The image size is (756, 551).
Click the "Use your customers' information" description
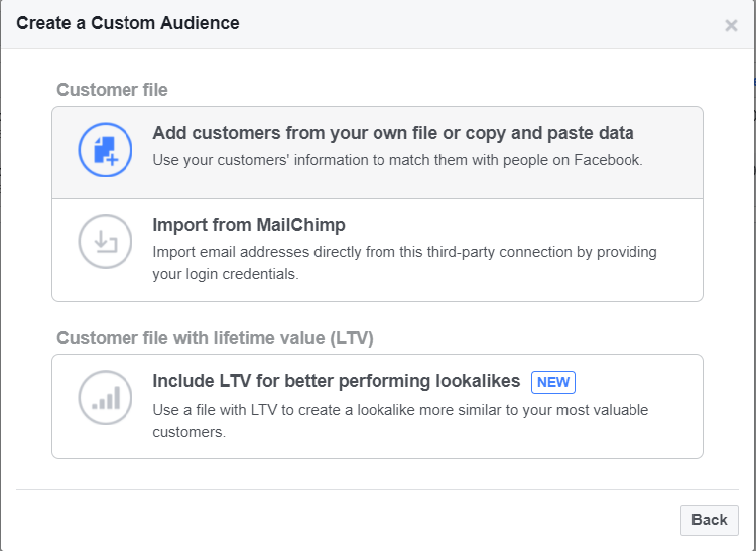click(397, 159)
